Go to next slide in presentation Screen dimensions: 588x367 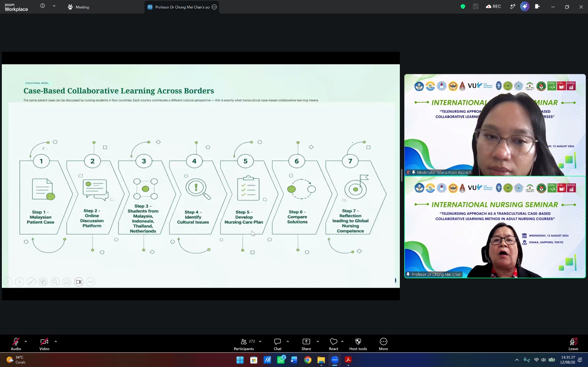point(19,282)
